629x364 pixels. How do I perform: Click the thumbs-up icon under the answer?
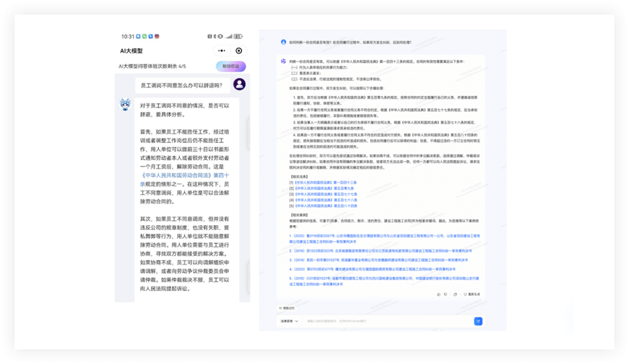pyautogui.click(x=438, y=294)
